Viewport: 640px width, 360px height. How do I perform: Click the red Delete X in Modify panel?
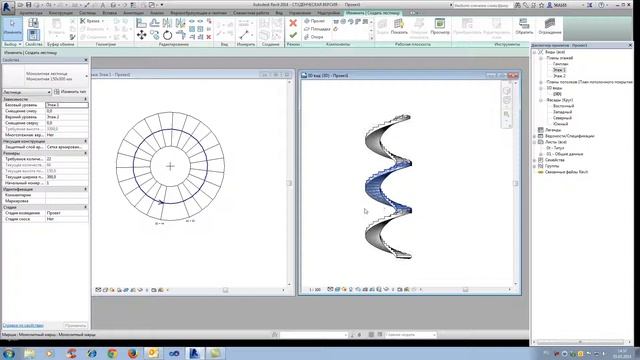(x=209, y=37)
